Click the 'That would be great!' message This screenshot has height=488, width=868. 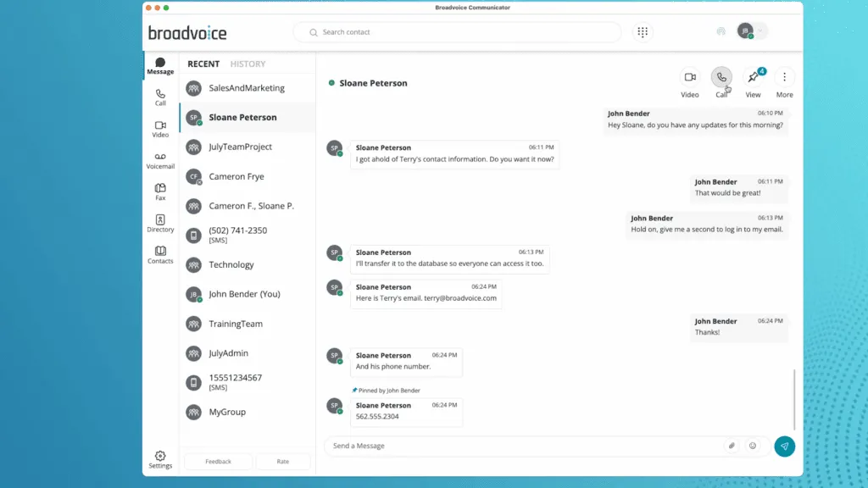739,187
